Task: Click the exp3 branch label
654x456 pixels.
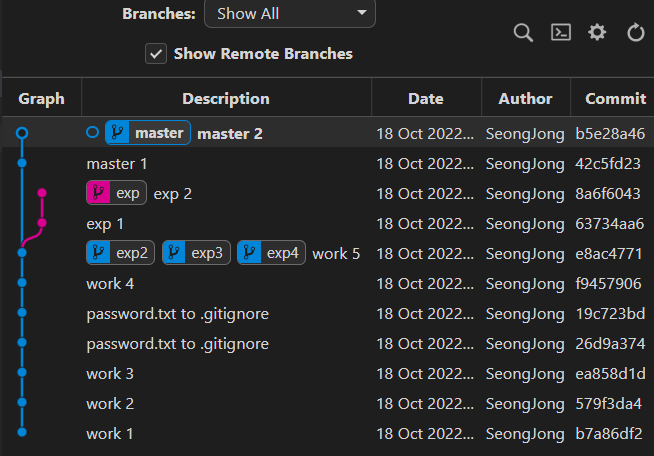Action: [x=196, y=253]
